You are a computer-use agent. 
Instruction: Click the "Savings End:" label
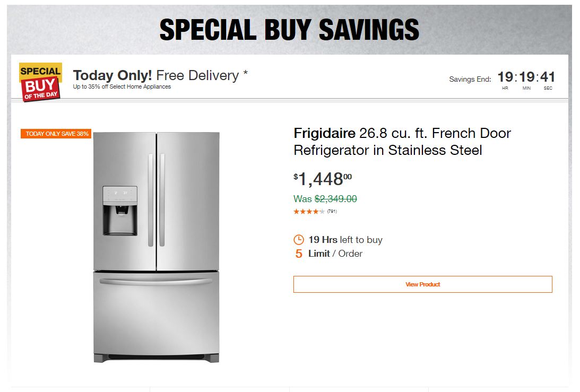pyautogui.click(x=470, y=80)
